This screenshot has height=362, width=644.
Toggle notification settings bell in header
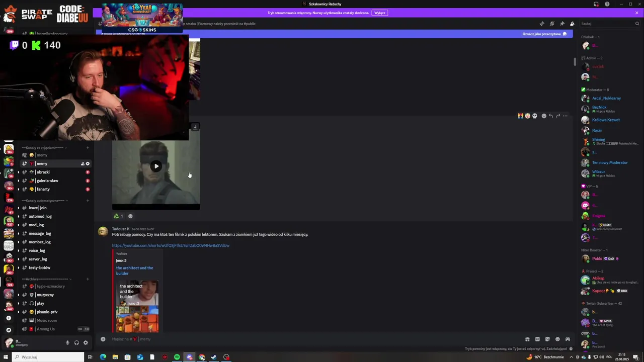(x=552, y=24)
